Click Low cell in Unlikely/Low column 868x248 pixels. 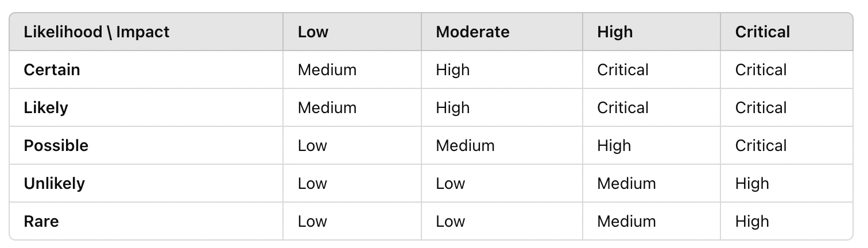312,184
